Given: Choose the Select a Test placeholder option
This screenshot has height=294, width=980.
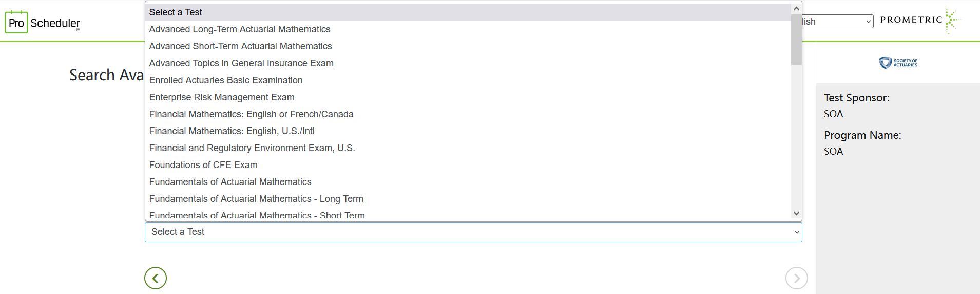Looking at the screenshot, I should tap(176, 12).
